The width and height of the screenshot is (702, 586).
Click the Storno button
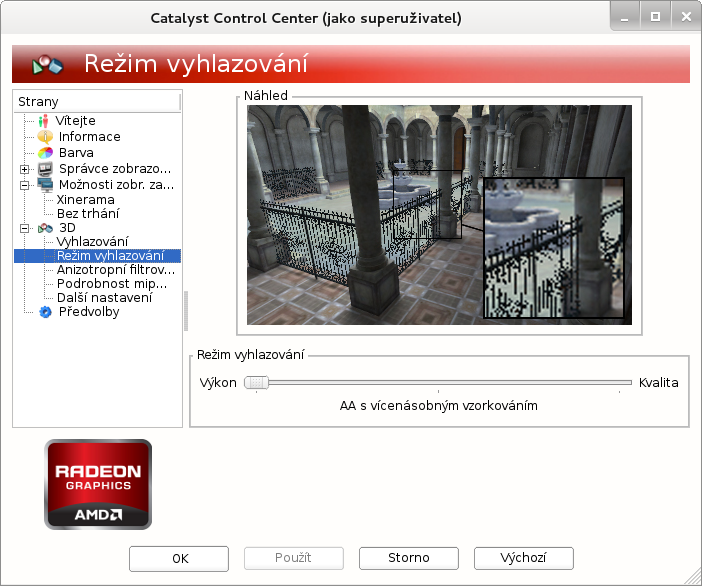click(409, 558)
